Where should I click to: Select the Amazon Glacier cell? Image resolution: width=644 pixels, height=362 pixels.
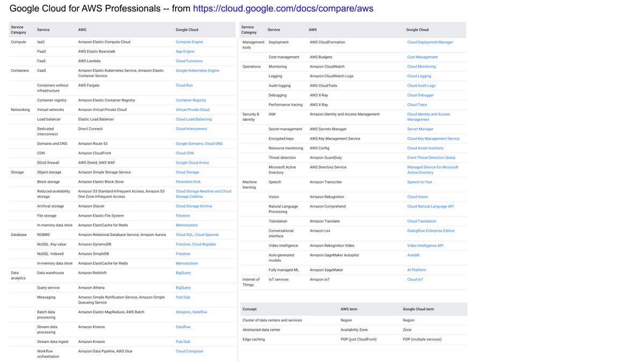pos(91,206)
